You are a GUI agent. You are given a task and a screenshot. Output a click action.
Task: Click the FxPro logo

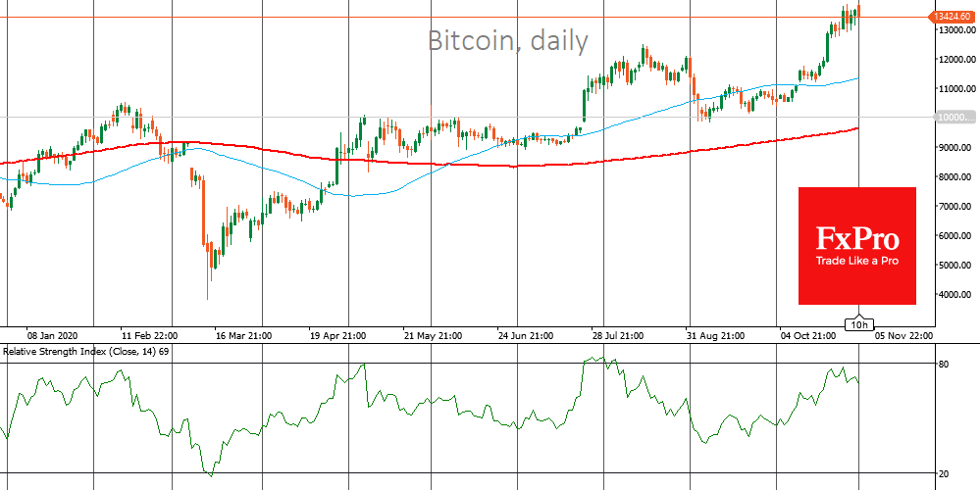click(856, 238)
